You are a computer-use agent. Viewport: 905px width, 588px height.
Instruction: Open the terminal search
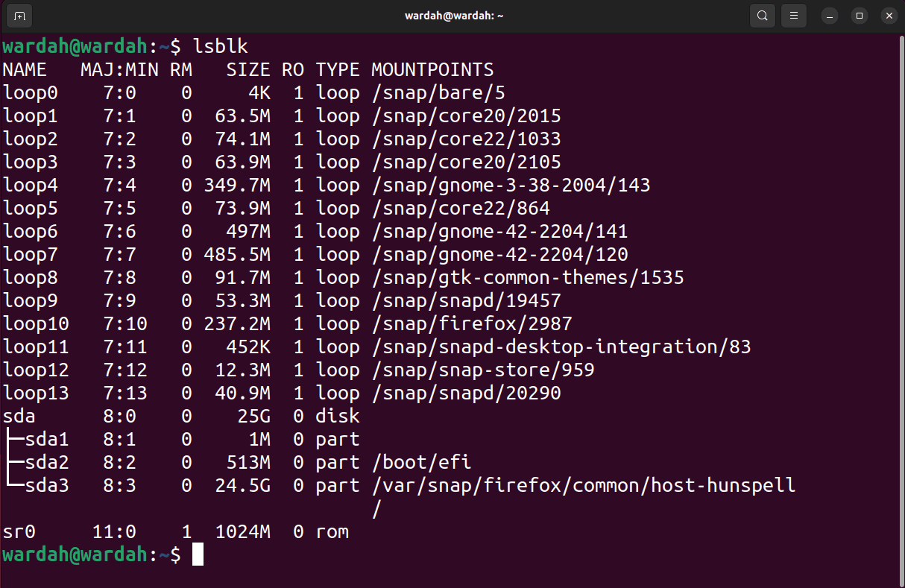pyautogui.click(x=762, y=15)
